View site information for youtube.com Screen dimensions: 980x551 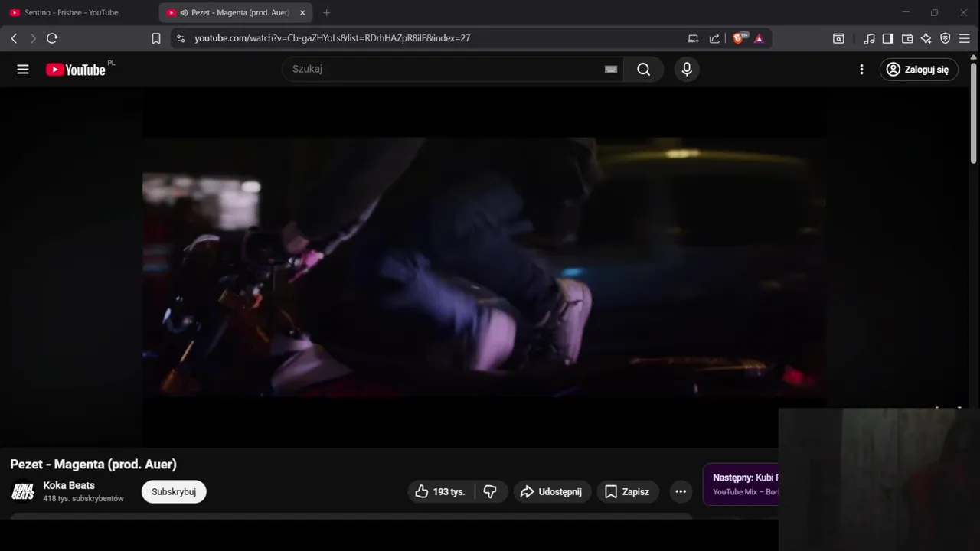click(181, 38)
